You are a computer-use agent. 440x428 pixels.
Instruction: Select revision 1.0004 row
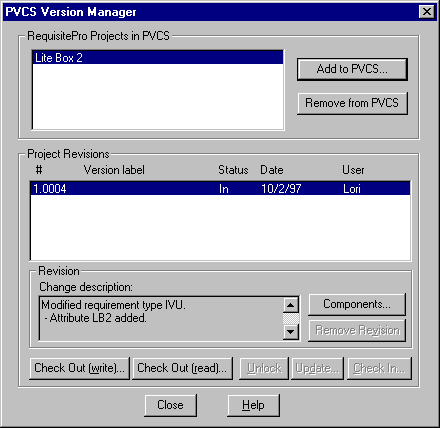[220, 189]
